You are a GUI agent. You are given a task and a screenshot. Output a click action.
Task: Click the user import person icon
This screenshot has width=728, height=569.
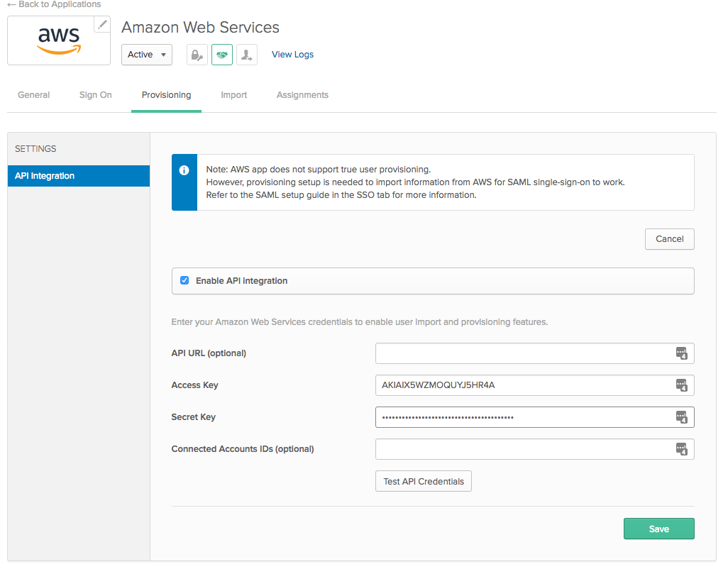click(246, 55)
